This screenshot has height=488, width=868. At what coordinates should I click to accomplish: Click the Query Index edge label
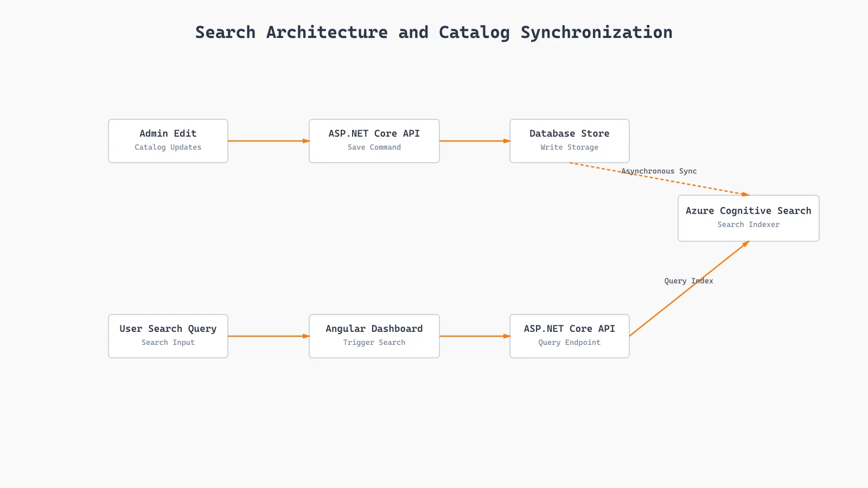click(x=689, y=281)
